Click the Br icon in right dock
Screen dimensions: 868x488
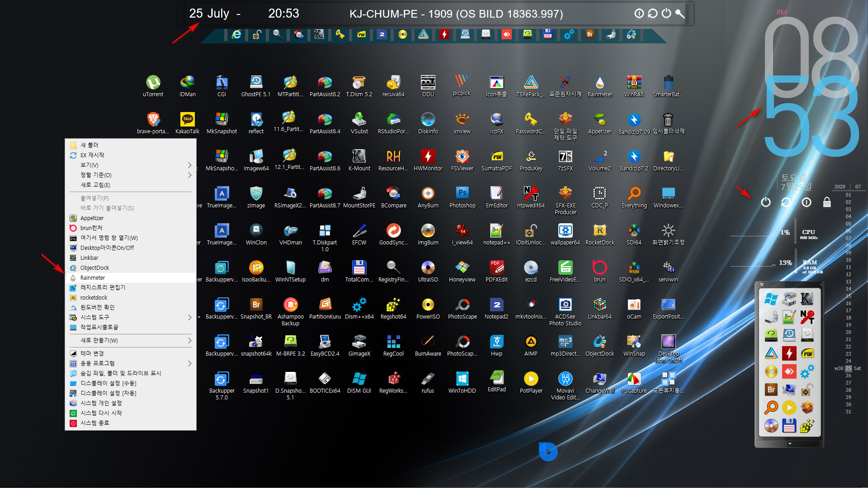771,389
